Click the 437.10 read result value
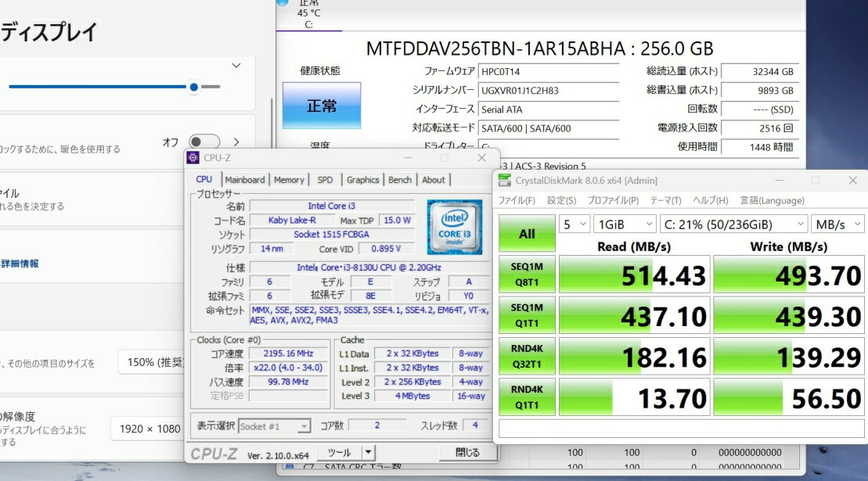The width and height of the screenshot is (868, 481). point(635,315)
